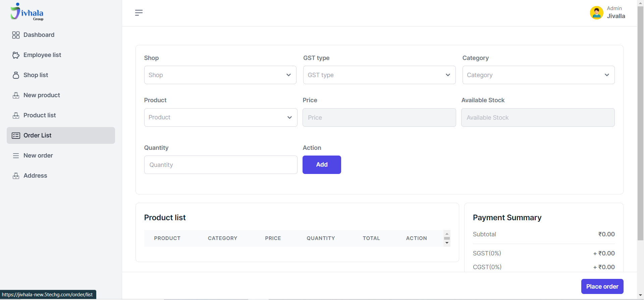Click the Place order button
Viewport: 644px width, 300px height.
click(602, 286)
